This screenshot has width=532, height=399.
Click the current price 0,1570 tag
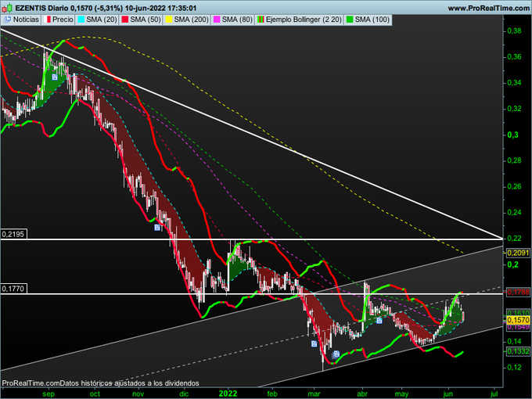point(518,320)
